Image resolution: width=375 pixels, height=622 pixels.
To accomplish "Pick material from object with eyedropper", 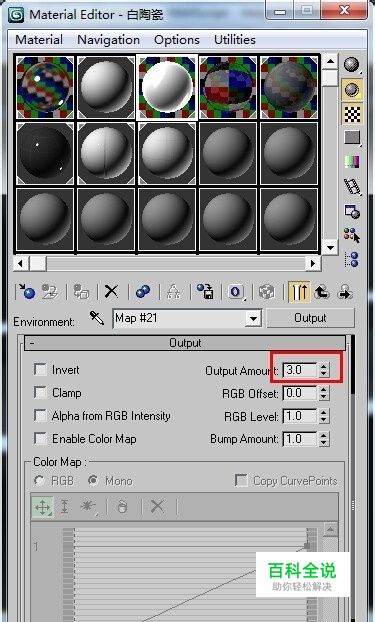I will [97, 318].
